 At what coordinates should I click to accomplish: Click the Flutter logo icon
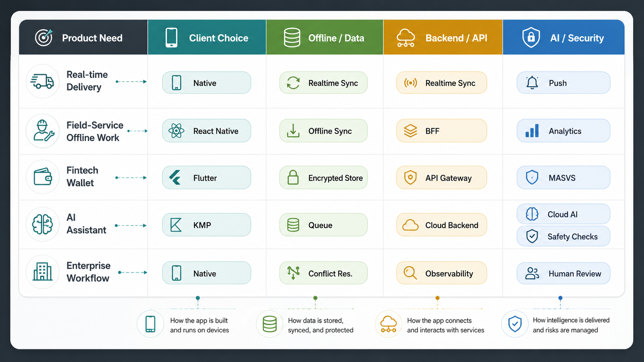tap(176, 178)
